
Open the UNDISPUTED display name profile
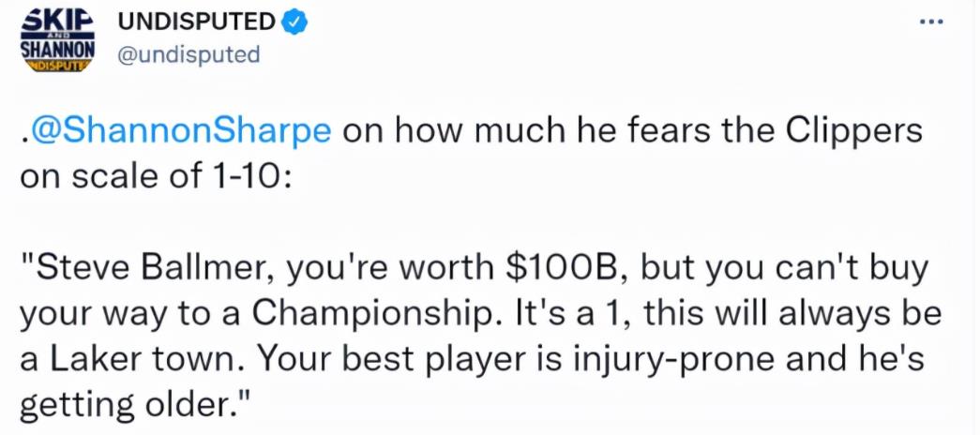[196, 23]
